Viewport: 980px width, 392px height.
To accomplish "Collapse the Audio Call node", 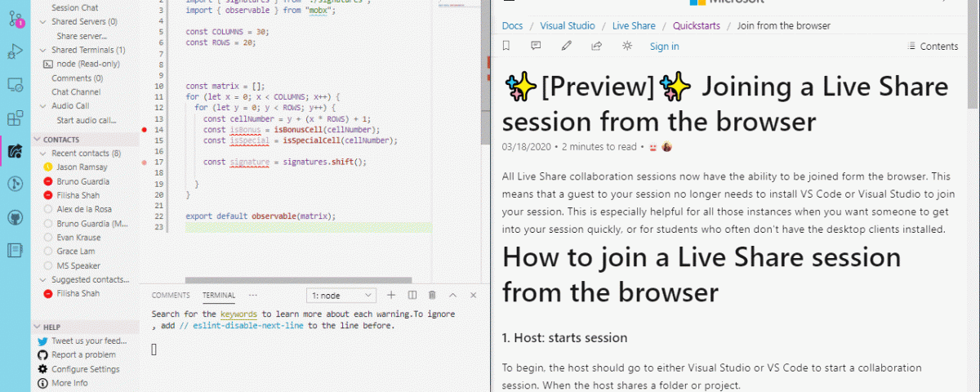I will 43,105.
